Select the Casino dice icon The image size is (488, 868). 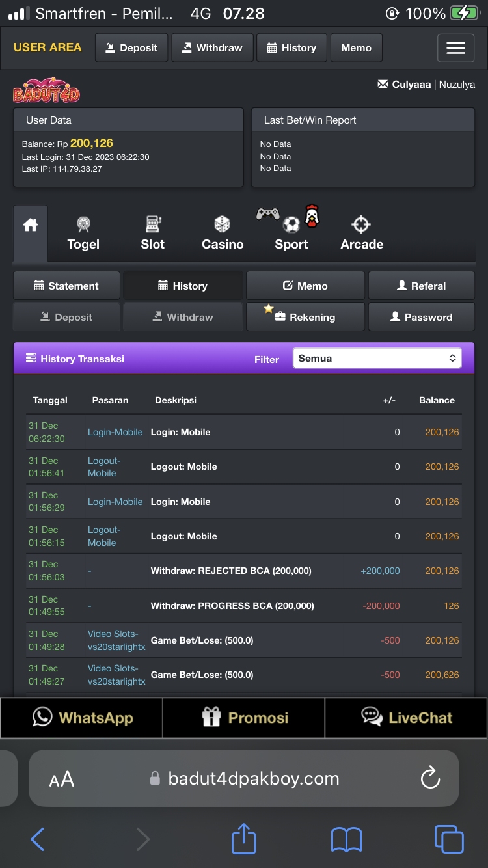223,225
